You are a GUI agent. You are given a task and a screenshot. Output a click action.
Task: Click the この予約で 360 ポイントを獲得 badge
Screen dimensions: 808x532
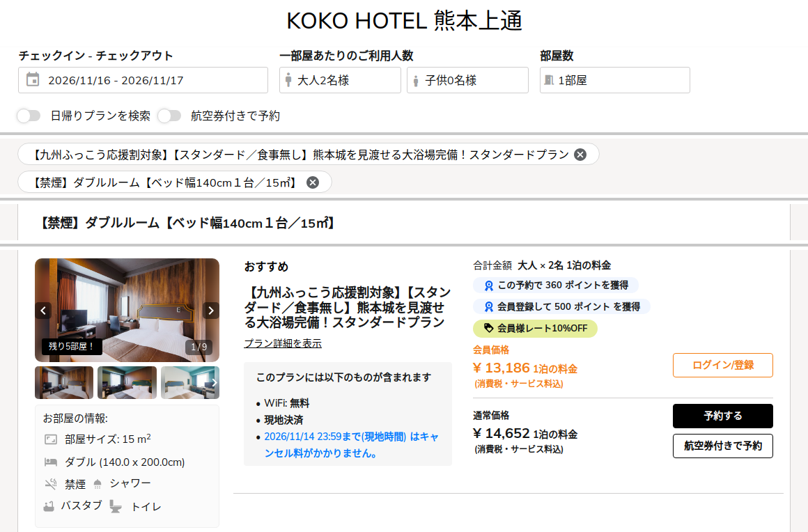(x=556, y=285)
